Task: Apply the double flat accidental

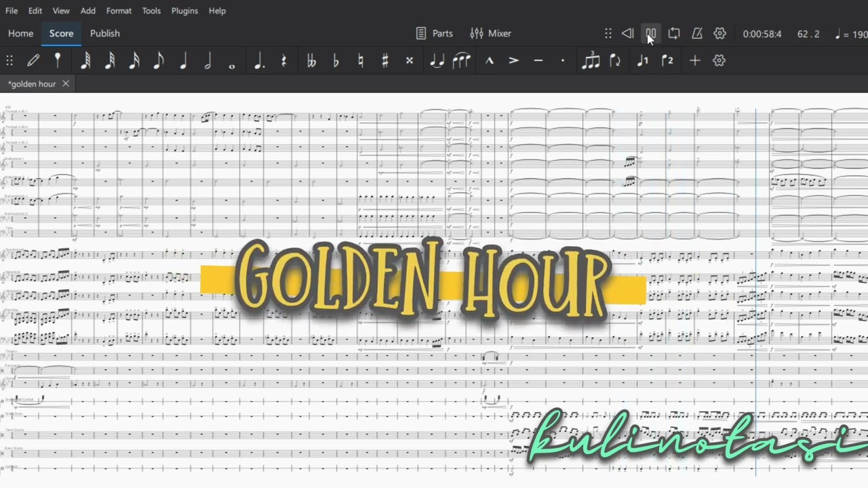Action: [x=311, y=61]
